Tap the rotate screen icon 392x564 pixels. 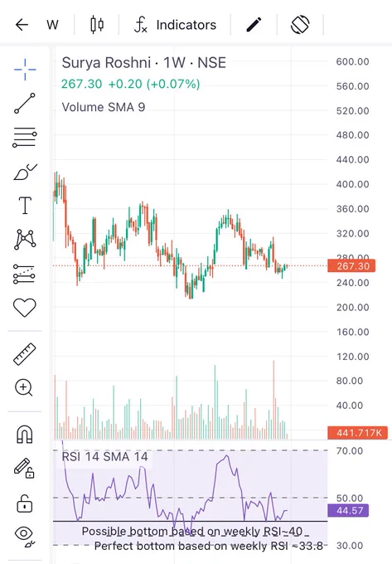[x=300, y=25]
